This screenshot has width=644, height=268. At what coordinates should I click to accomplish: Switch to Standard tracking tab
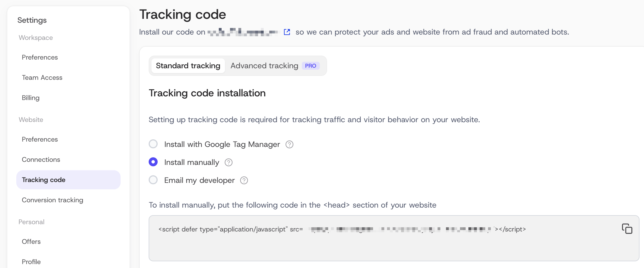click(188, 66)
